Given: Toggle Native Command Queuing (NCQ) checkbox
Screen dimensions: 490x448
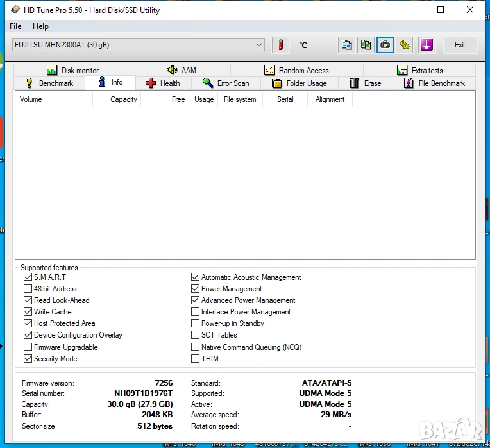Looking at the screenshot, I should [195, 347].
